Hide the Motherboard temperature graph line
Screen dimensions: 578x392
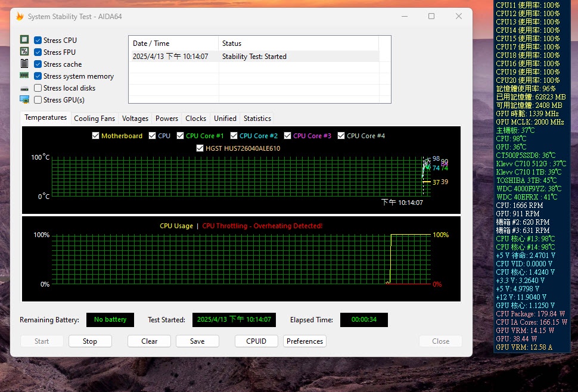pyautogui.click(x=95, y=136)
